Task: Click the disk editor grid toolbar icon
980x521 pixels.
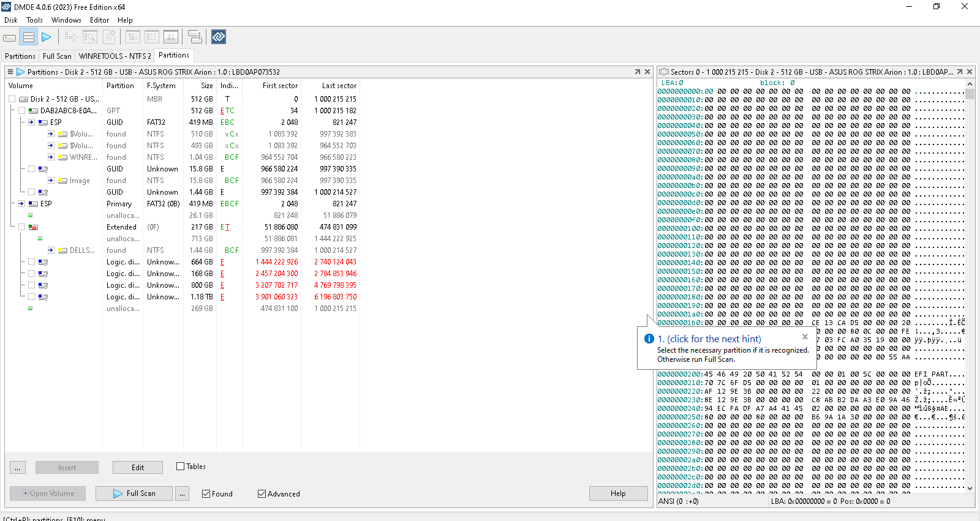Action: (x=171, y=37)
